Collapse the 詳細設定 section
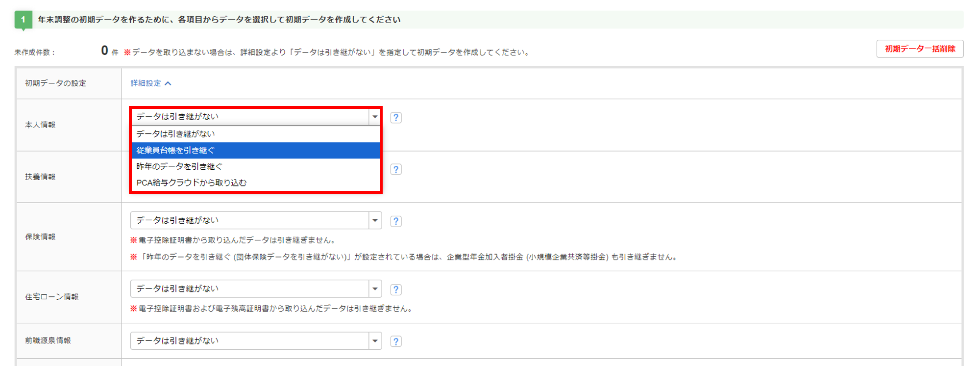Image resolution: width=980 pixels, height=366 pixels. pos(151,83)
